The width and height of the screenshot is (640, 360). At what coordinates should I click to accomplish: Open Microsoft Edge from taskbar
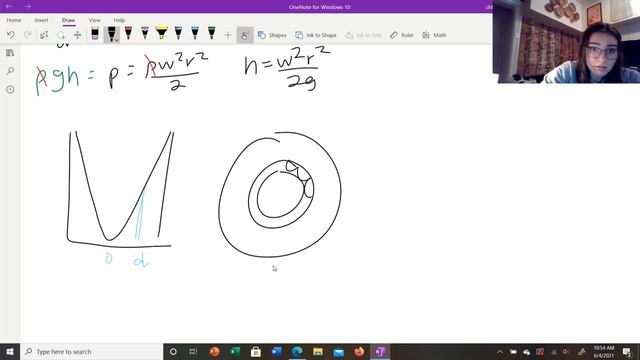click(x=297, y=351)
